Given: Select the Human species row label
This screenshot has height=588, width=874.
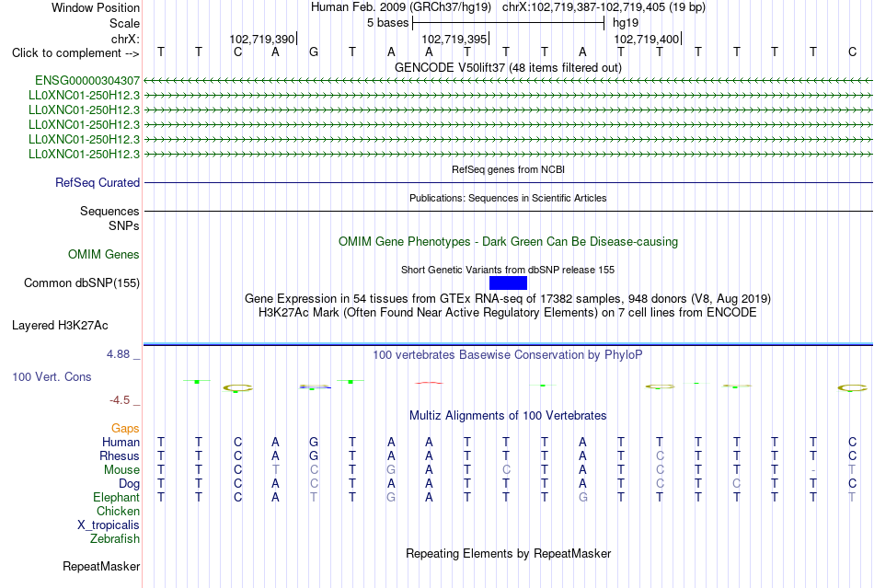Looking at the screenshot, I should click(x=121, y=443).
